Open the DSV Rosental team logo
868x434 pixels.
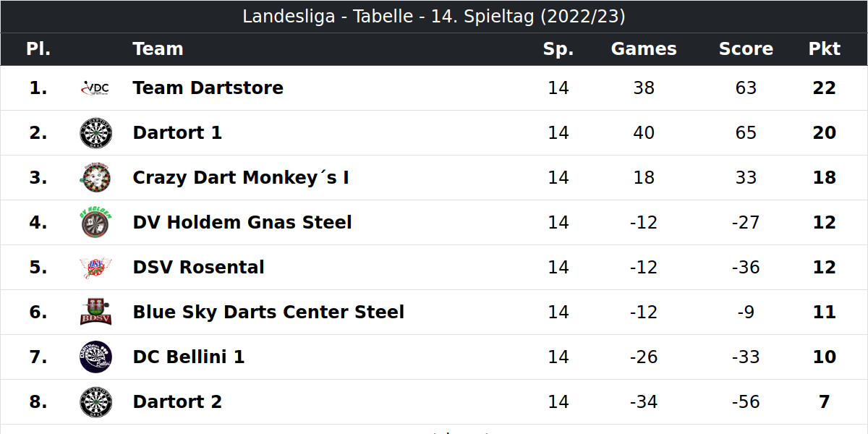[95, 268]
